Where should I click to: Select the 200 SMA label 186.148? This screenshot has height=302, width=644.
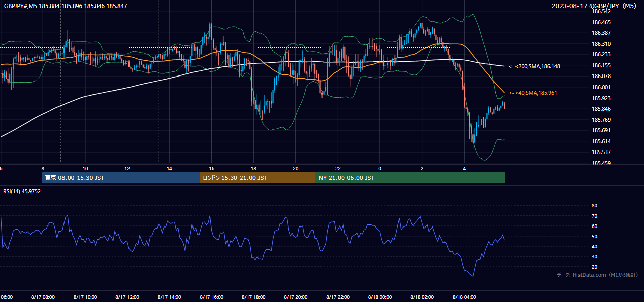(535, 66)
